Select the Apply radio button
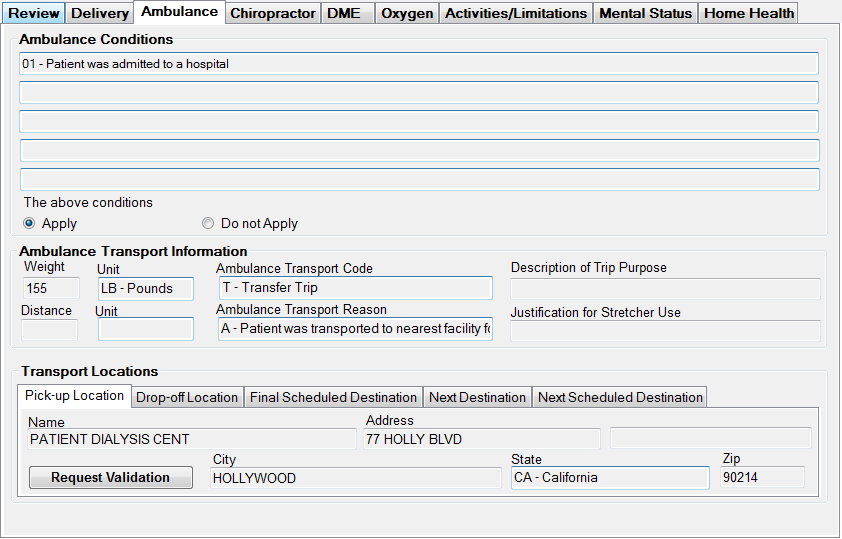This screenshot has height=539, width=842. coord(29,224)
